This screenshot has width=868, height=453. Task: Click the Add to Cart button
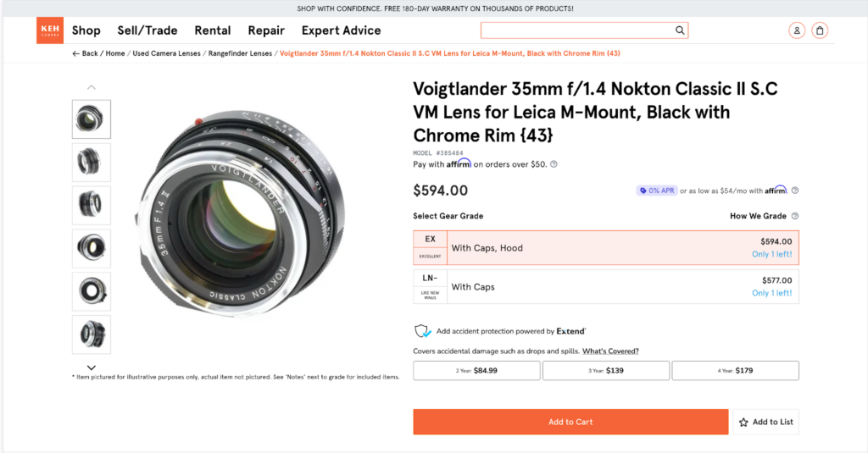(570, 422)
